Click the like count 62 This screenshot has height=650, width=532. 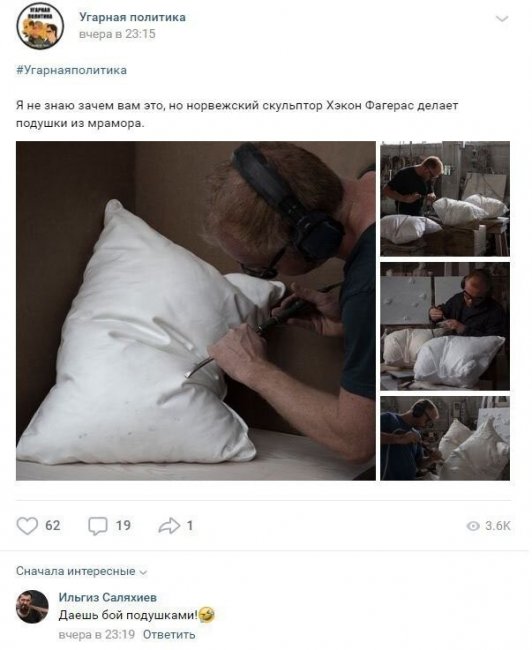click(53, 526)
